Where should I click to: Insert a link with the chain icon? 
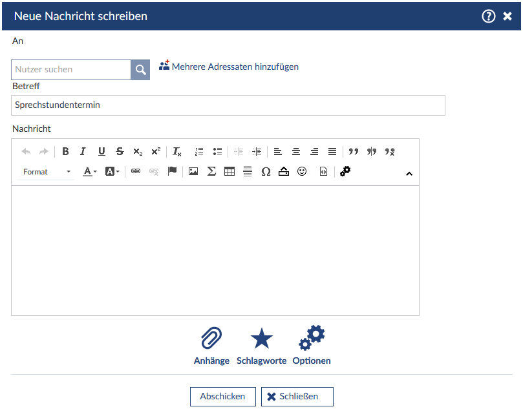coord(136,172)
